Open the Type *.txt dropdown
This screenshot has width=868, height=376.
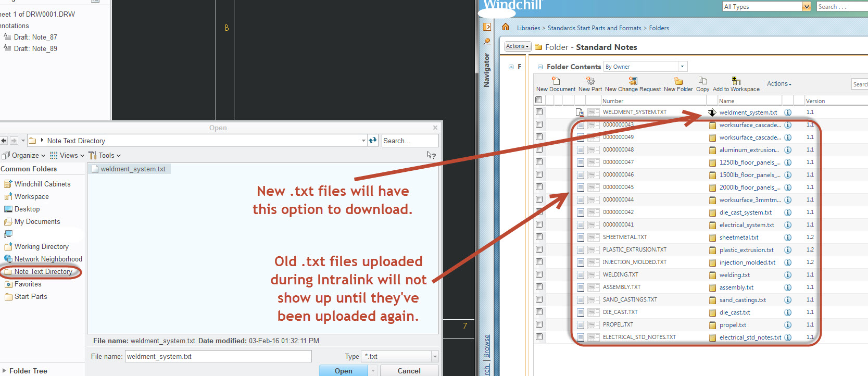tap(435, 357)
